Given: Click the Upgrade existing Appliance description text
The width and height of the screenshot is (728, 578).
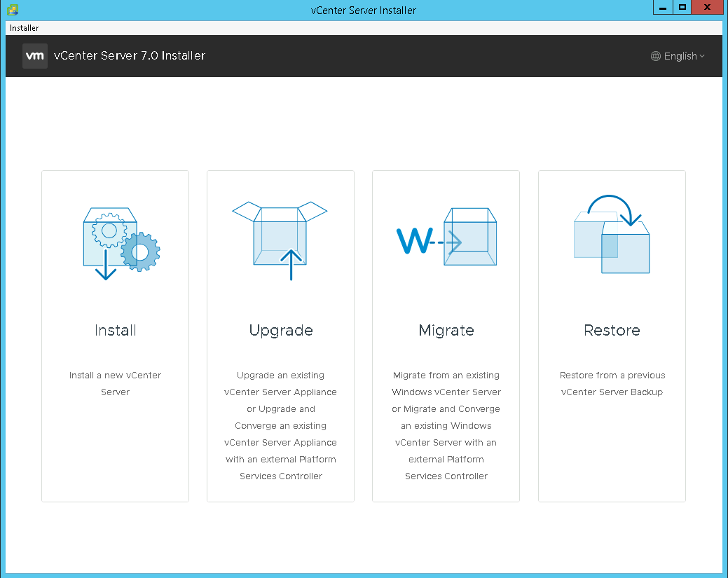Looking at the screenshot, I should click(x=281, y=425).
